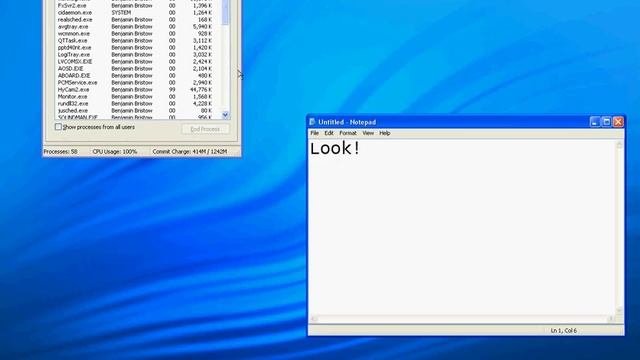Select the ABOARD.EXE process row
This screenshot has width=640, height=360.
pos(139,76)
